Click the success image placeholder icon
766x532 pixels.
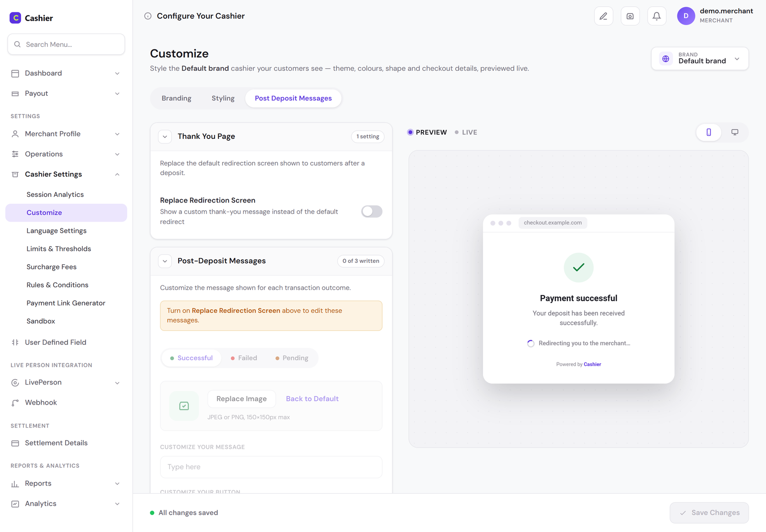coord(184,406)
